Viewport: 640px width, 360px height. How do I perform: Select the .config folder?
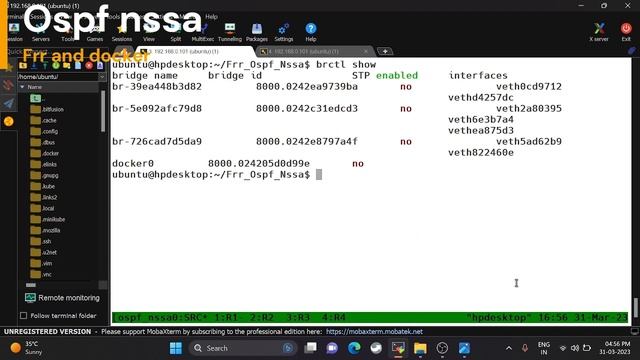click(44, 131)
